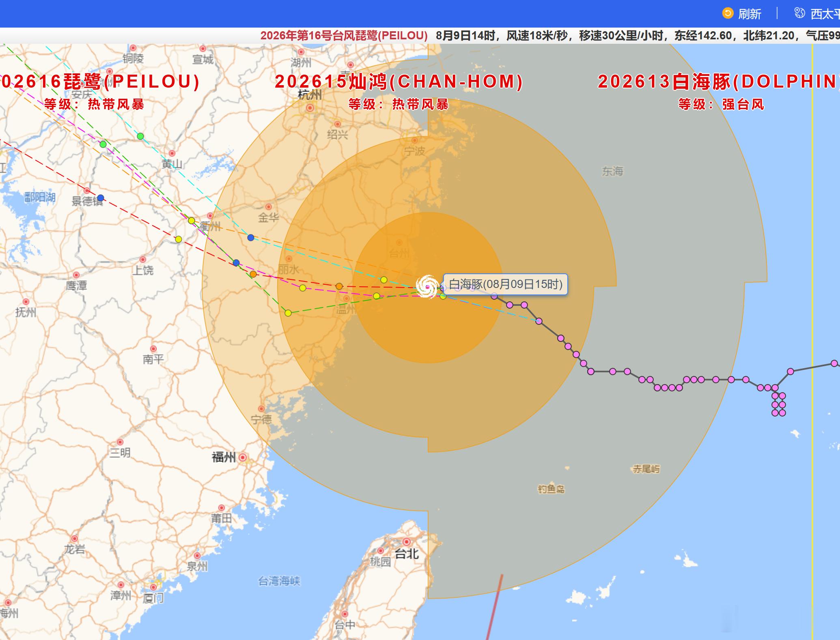Open the 西太平 region selector

(825, 14)
